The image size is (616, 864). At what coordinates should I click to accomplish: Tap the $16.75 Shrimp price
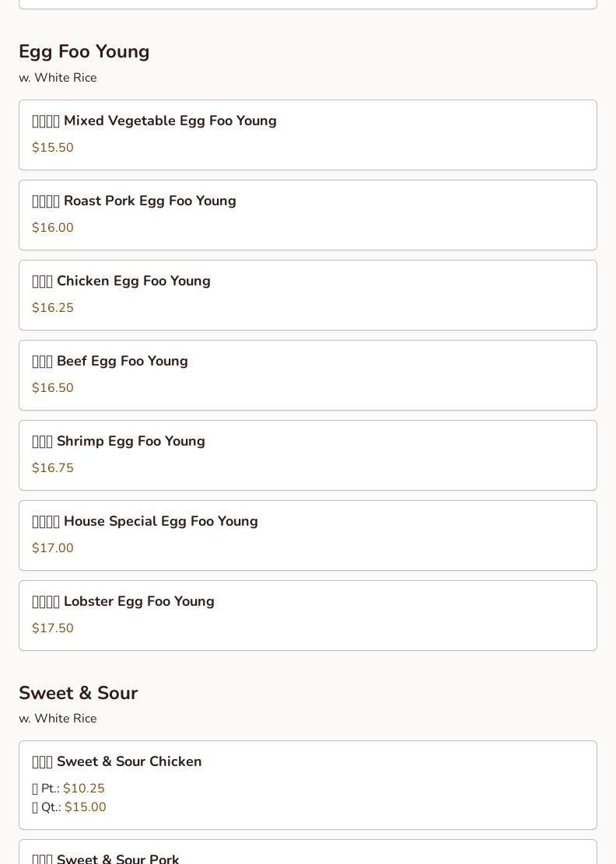pos(53,468)
